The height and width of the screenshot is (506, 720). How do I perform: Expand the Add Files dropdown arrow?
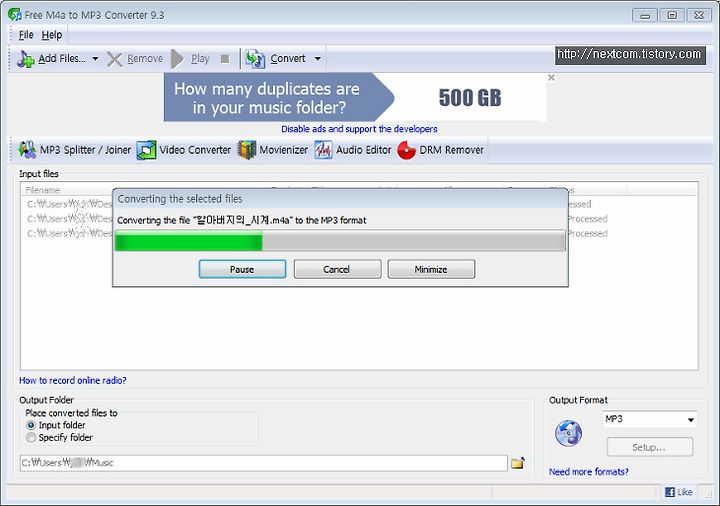click(x=95, y=59)
